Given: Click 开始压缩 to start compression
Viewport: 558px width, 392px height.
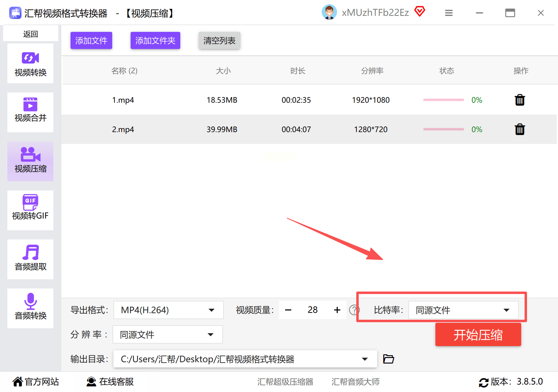Looking at the screenshot, I should tap(478, 335).
